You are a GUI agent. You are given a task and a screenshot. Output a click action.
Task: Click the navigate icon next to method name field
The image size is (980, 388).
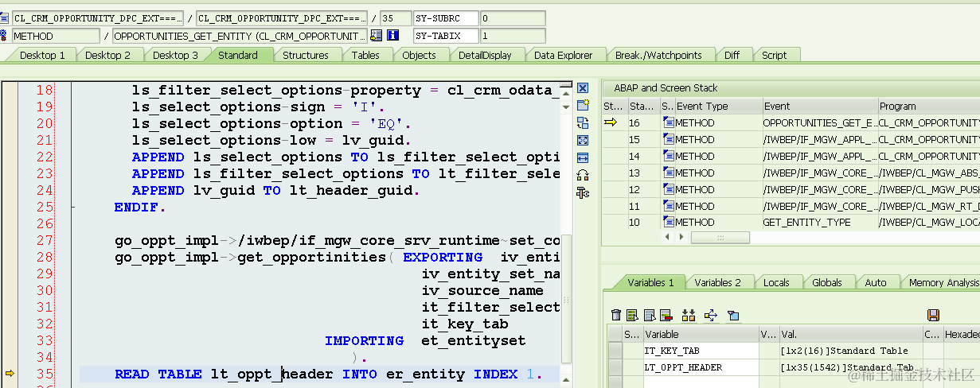(x=376, y=36)
